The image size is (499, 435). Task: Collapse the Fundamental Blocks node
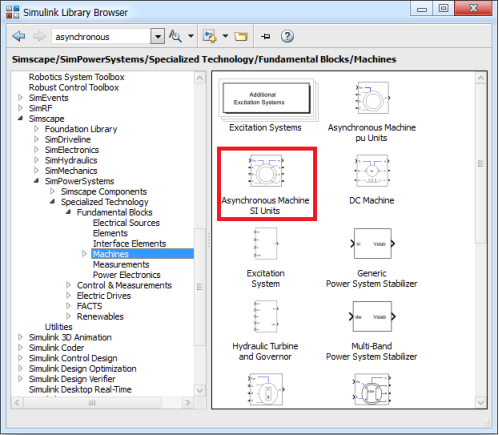69,212
